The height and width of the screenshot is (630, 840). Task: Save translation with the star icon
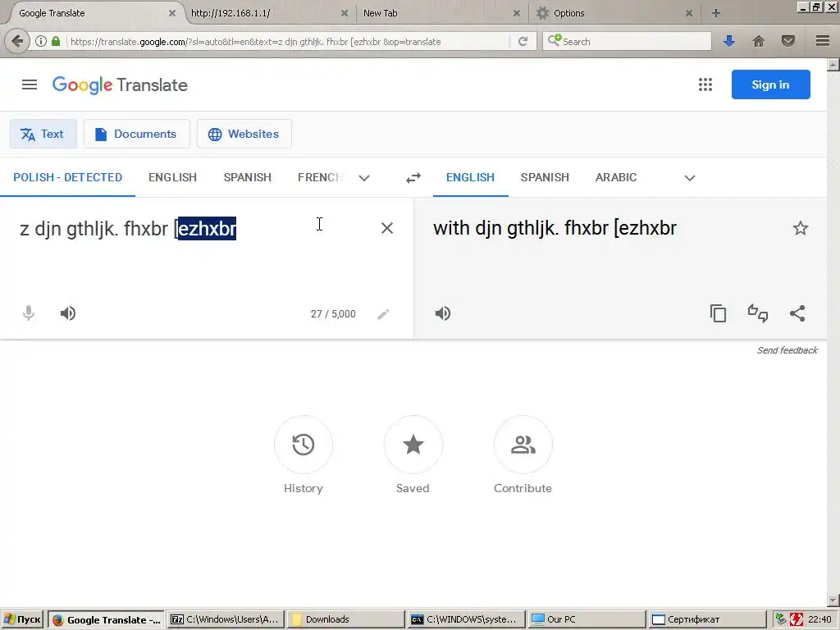[x=801, y=228]
